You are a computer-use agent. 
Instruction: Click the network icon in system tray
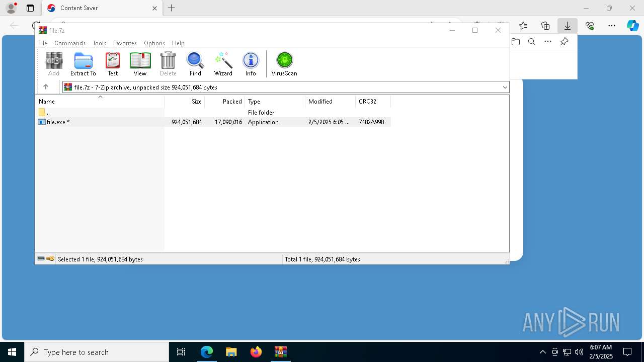coord(567,352)
